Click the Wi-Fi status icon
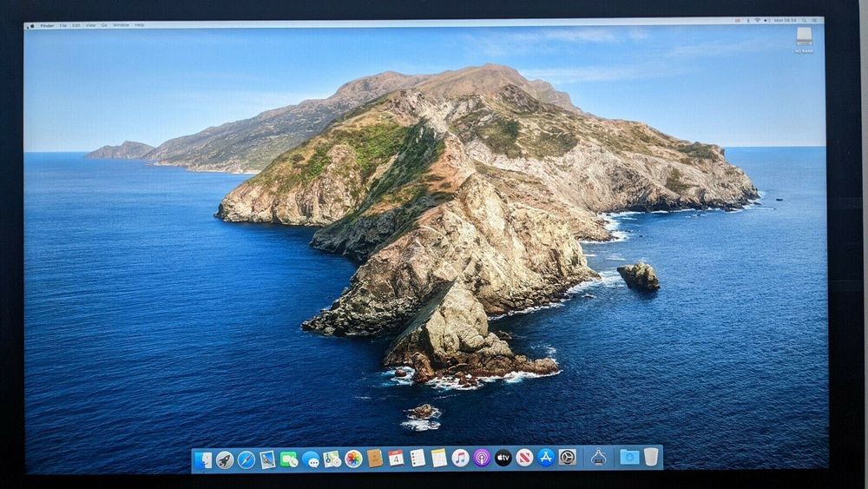This screenshot has width=868, height=489. (x=757, y=21)
